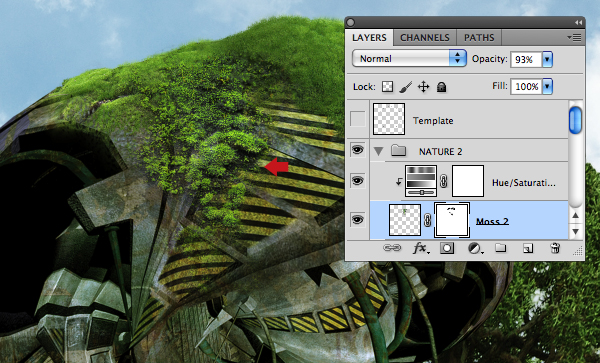Click the Opacity value field
This screenshot has width=600, height=363.
527,59
